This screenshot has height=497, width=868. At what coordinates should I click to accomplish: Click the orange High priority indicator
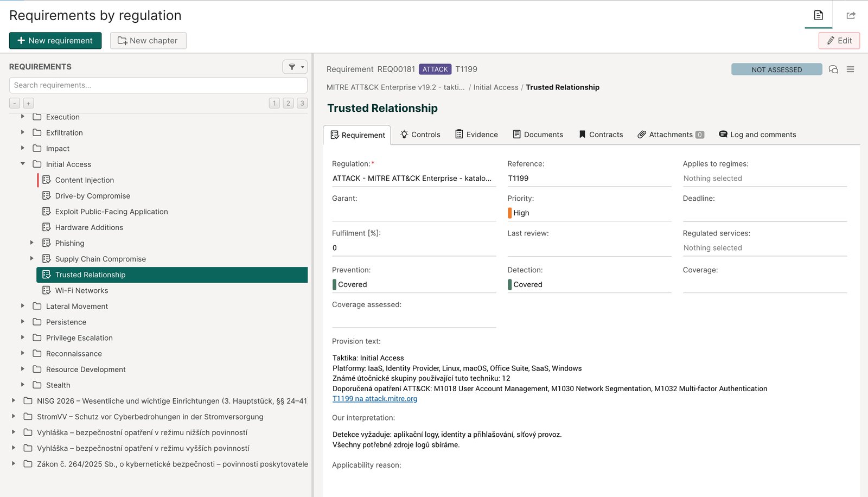point(509,213)
